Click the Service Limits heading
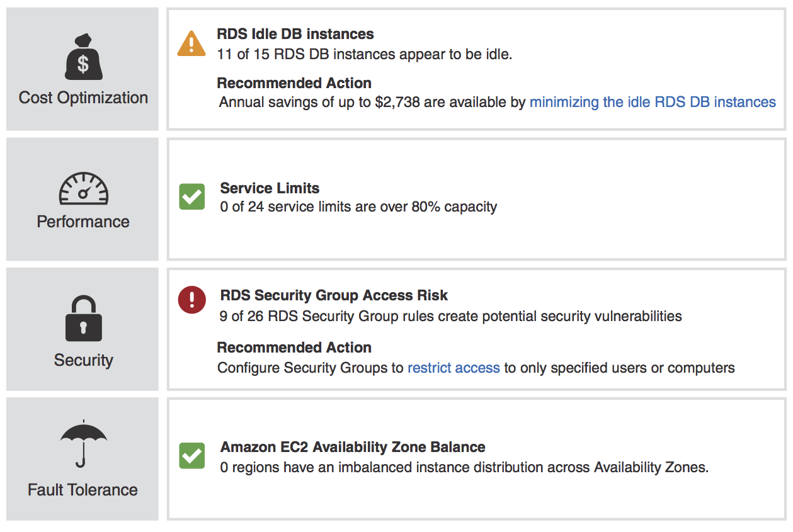The width and height of the screenshot is (793, 532). pyautogui.click(x=270, y=188)
